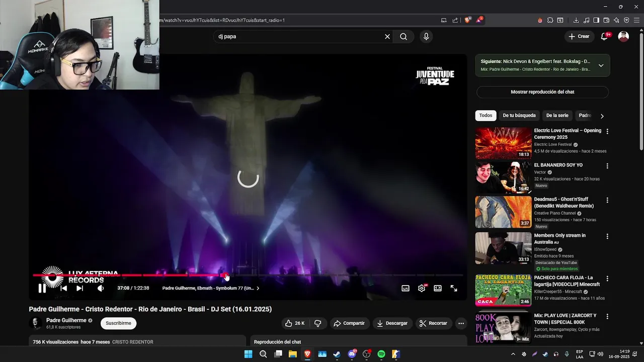Open Brave VPN shield icon
The height and width of the screenshot is (362, 644).
tap(626, 20)
